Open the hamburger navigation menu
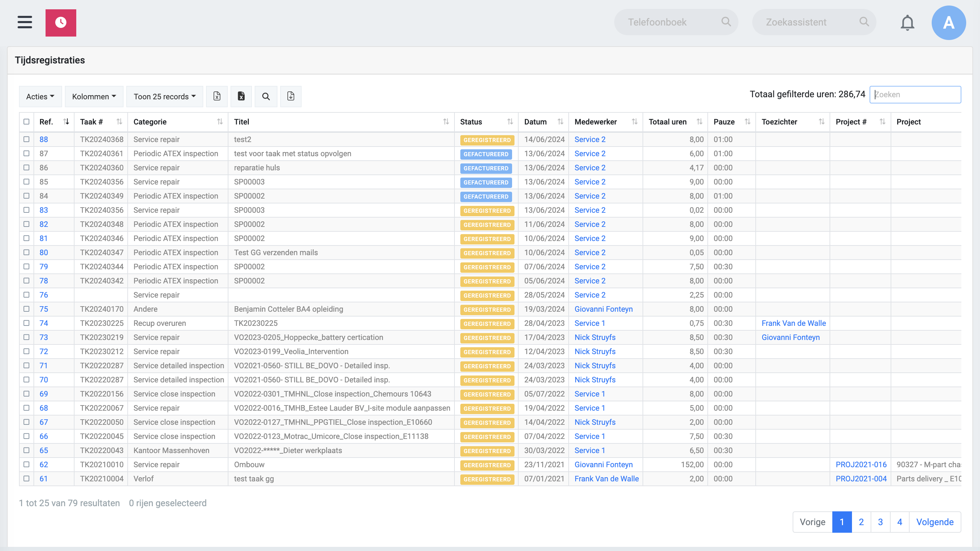The image size is (980, 551). coord(25,22)
